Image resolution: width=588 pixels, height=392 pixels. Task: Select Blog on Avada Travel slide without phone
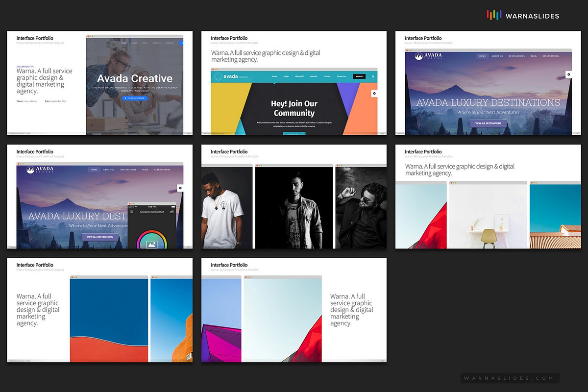[534, 56]
